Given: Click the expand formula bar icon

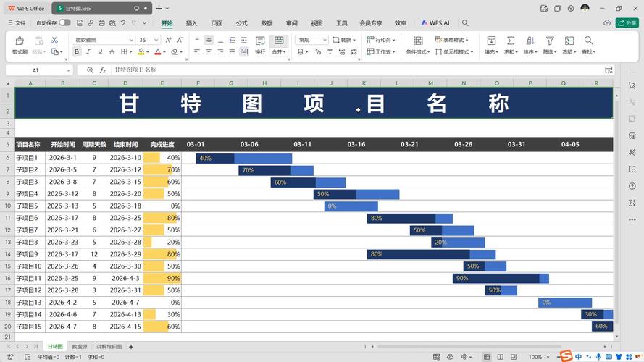Looking at the screenshot, I should click(x=609, y=70).
